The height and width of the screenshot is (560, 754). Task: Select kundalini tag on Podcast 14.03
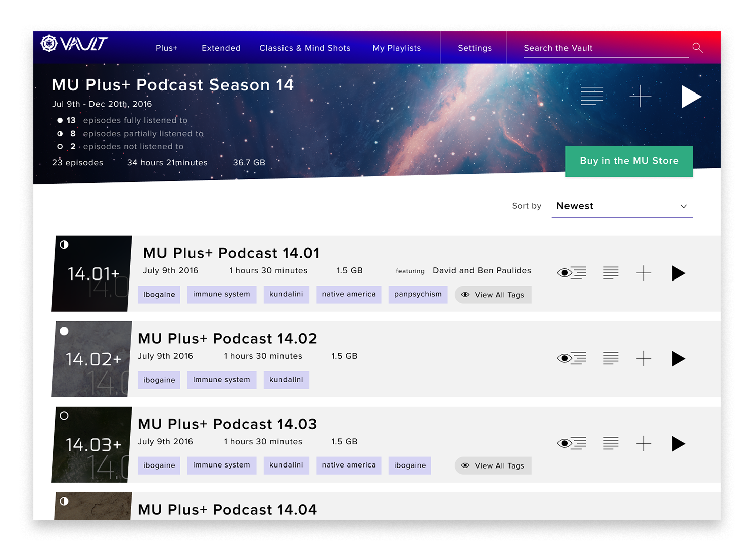click(x=286, y=465)
